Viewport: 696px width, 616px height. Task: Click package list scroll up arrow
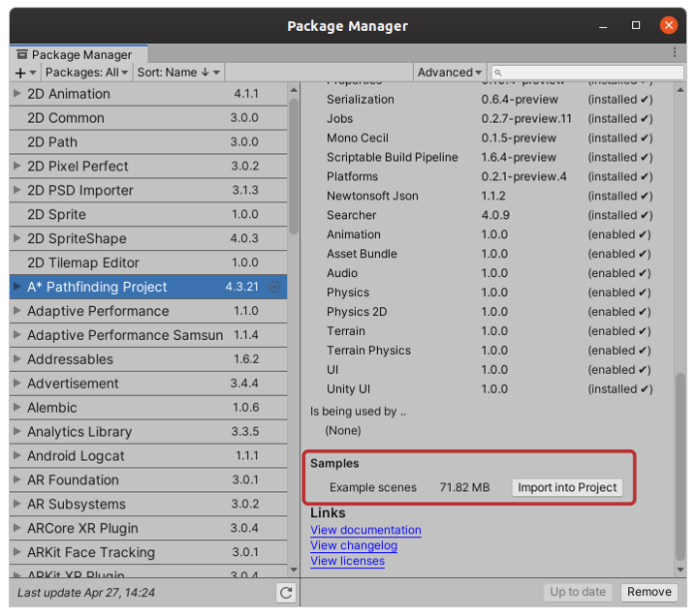point(293,90)
